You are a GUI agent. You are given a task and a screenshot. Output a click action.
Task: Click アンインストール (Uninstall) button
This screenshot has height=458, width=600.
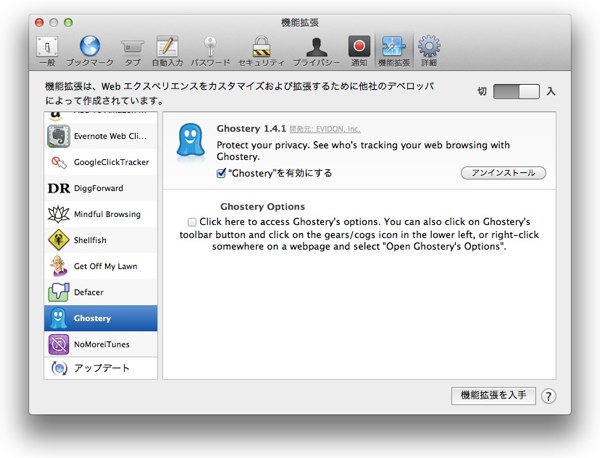point(503,173)
